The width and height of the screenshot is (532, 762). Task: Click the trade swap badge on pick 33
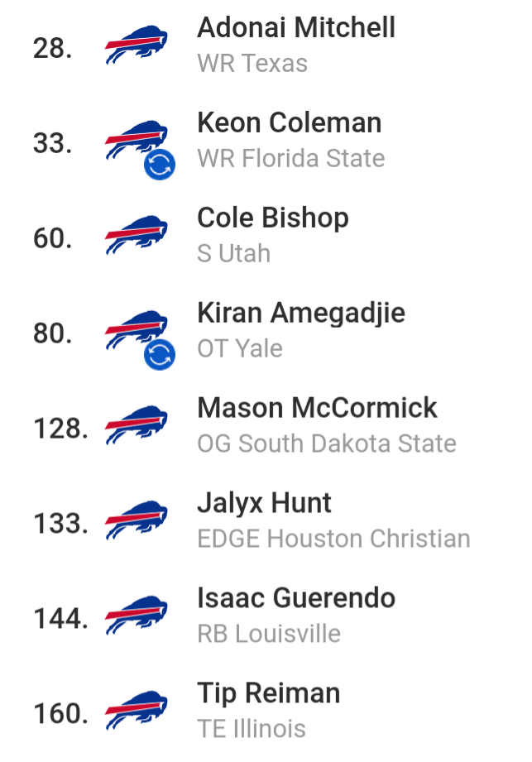coord(160,165)
